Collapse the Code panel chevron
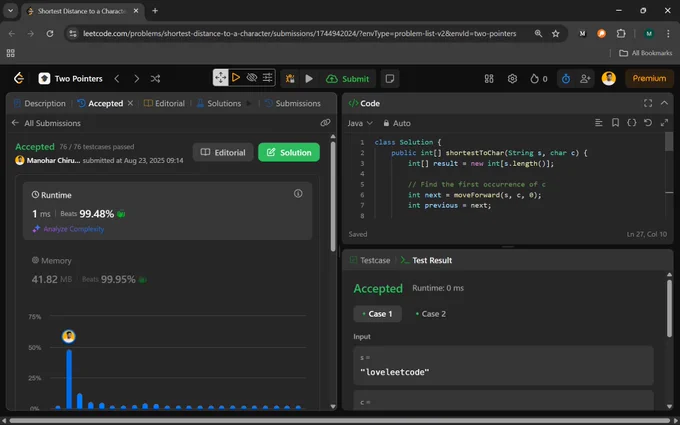The image size is (680, 425). pos(664,103)
